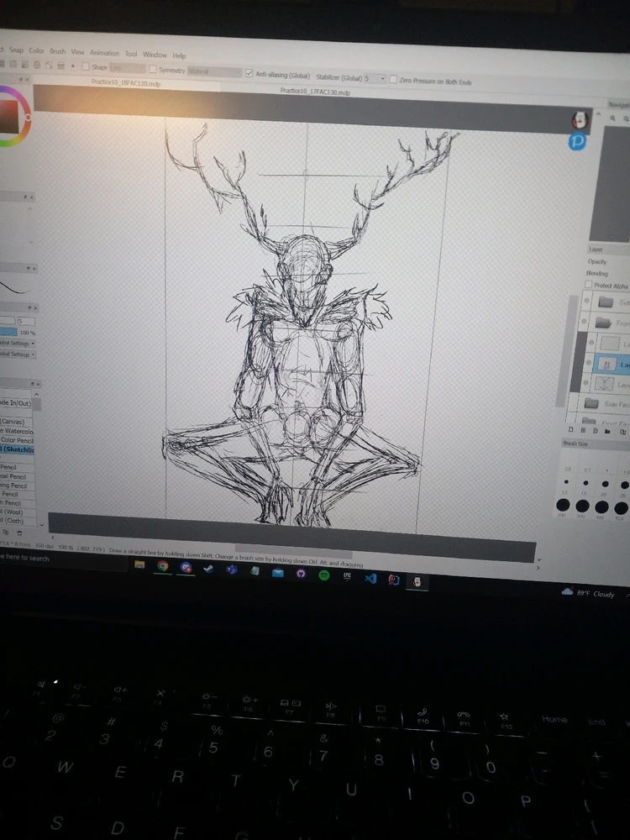Image resolution: width=630 pixels, height=840 pixels.
Task: Hide the layer with the X sketch thumbnail
Action: 586,383
